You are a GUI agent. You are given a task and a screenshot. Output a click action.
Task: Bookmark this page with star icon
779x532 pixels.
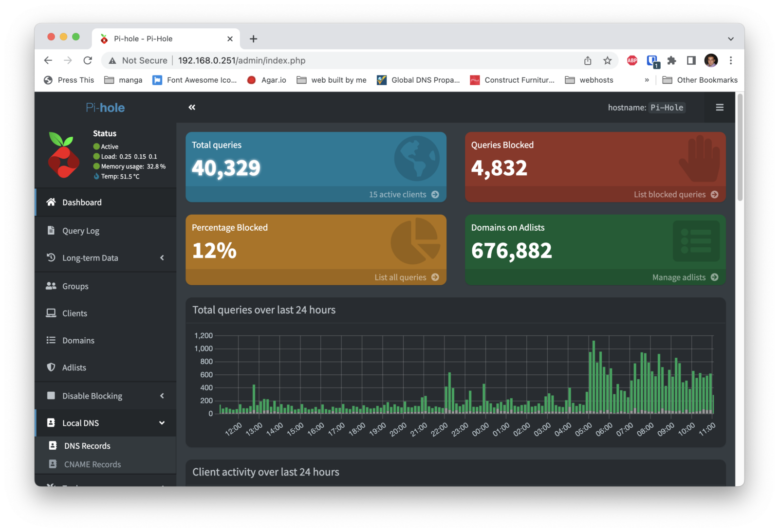[607, 60]
